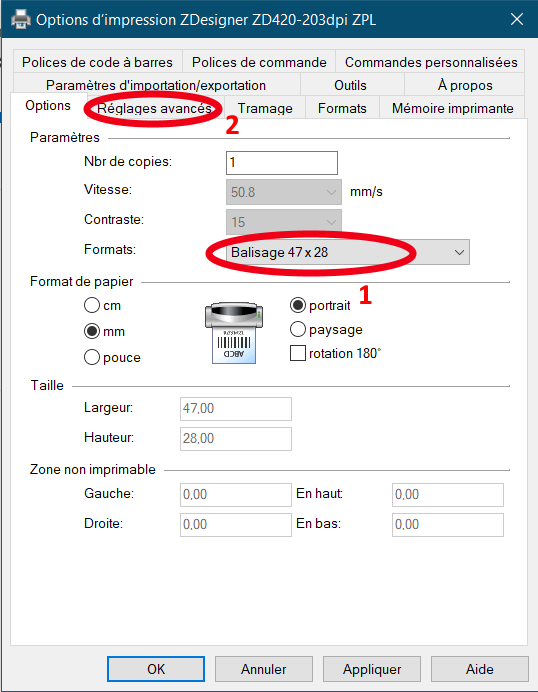Image resolution: width=538 pixels, height=692 pixels.
Task: Enable the rotation 180° checkbox
Action: click(298, 354)
